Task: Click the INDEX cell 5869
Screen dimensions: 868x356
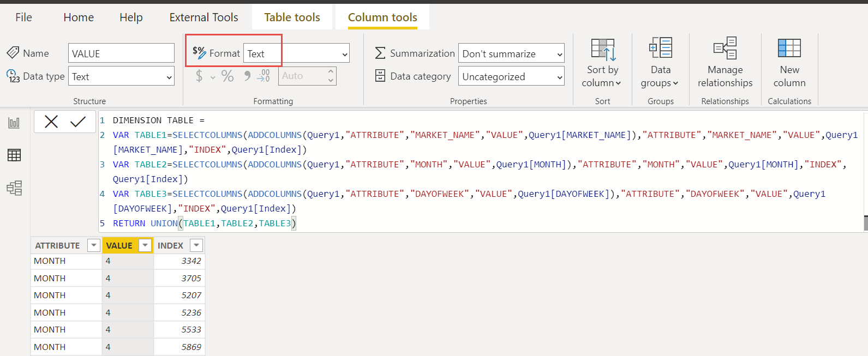Action: [179, 347]
